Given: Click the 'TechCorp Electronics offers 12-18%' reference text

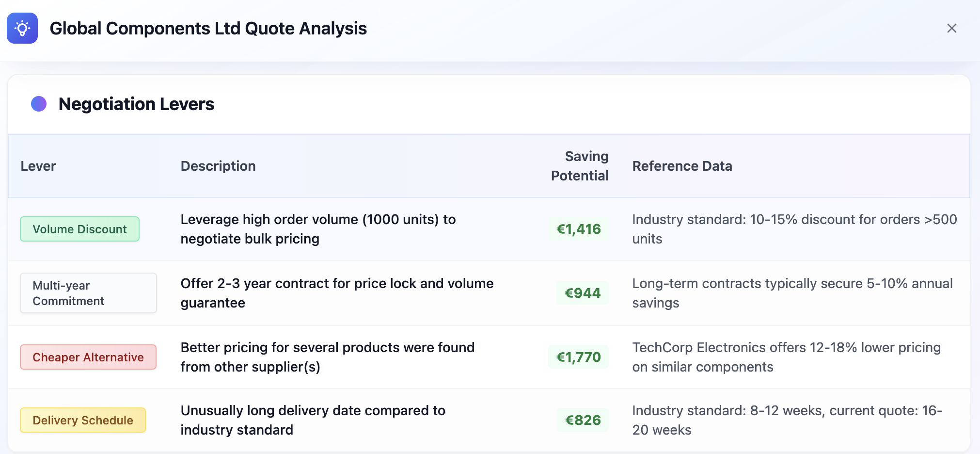Looking at the screenshot, I should coord(787,357).
